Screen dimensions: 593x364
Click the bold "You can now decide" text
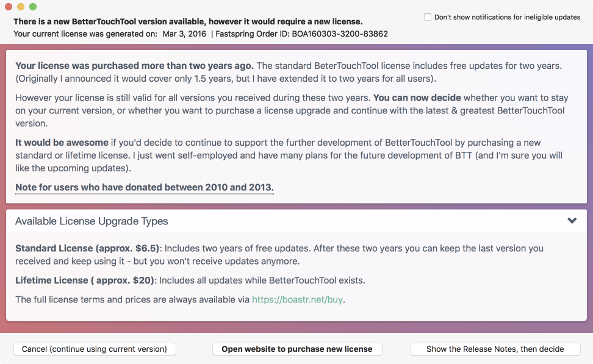click(417, 98)
